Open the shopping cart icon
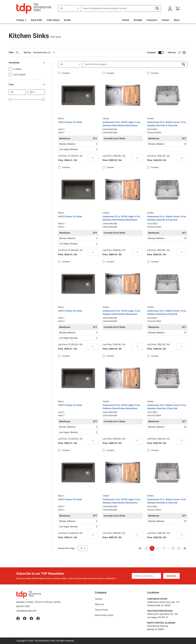The height and width of the screenshot is (644, 196). point(177,9)
